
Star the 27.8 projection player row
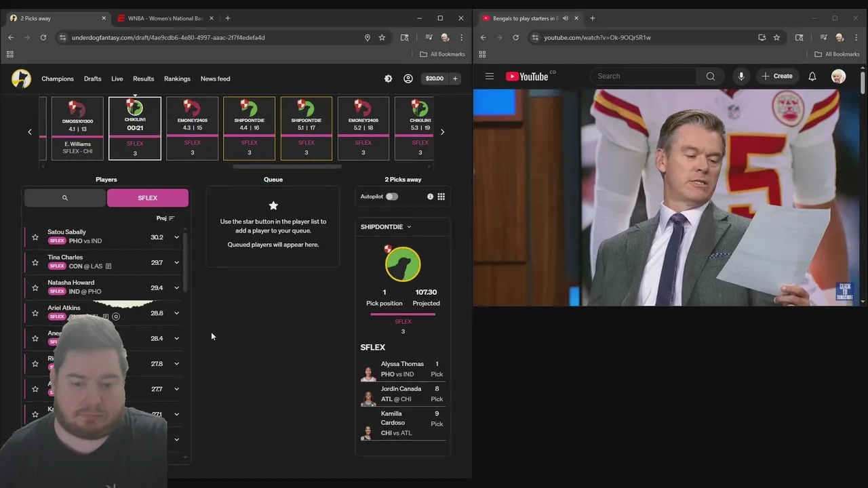click(x=35, y=363)
